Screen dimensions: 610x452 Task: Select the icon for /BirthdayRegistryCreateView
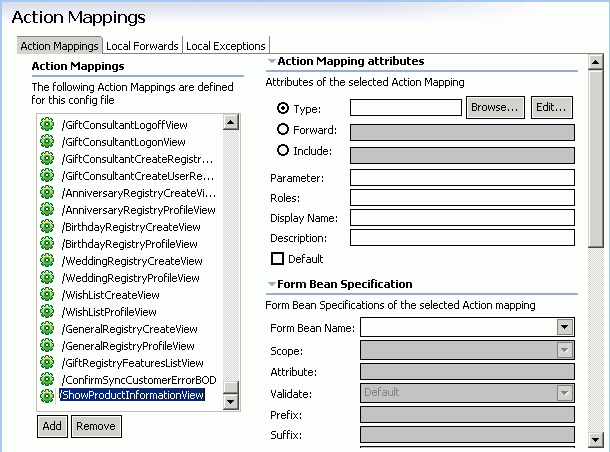click(46, 227)
